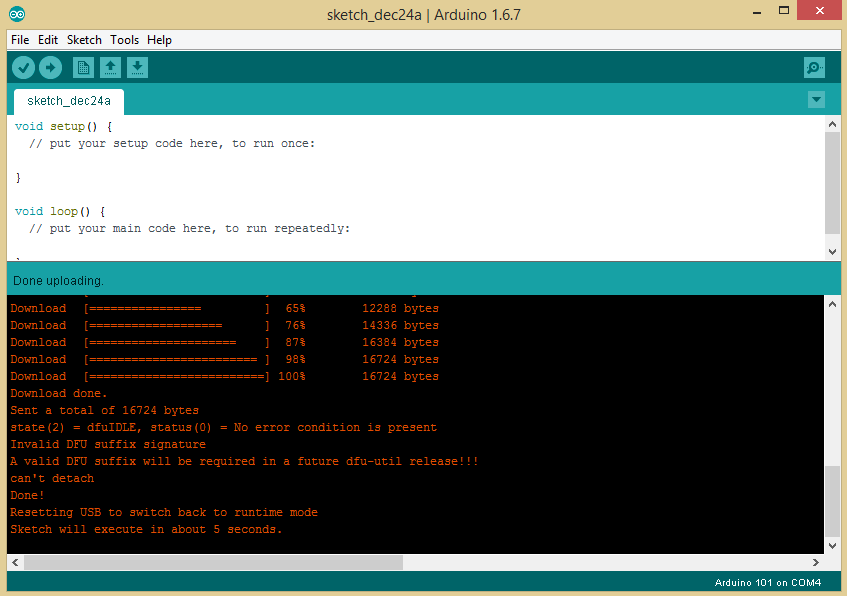This screenshot has width=847, height=596.
Task: Minimize the Arduino window
Action: pyautogui.click(x=757, y=12)
